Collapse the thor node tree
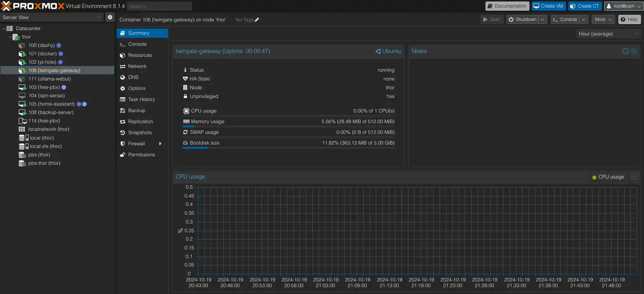The image size is (644, 294). (10, 37)
